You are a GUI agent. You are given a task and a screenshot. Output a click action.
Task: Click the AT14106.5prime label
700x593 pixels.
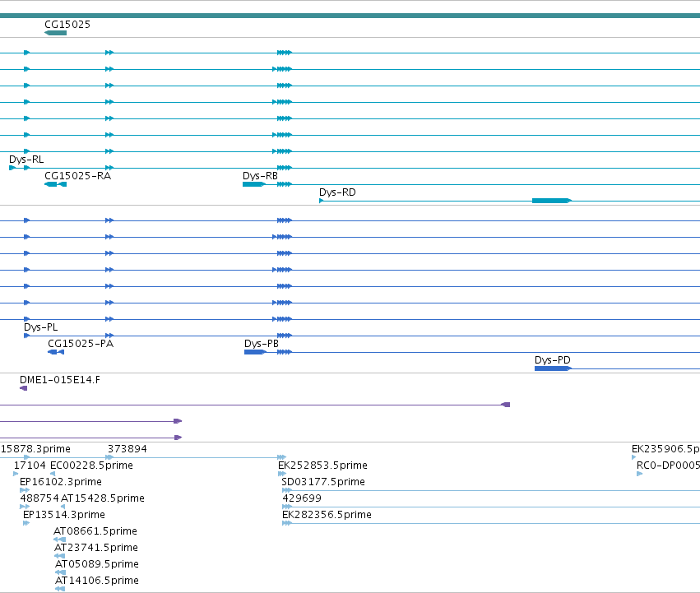coord(97,581)
